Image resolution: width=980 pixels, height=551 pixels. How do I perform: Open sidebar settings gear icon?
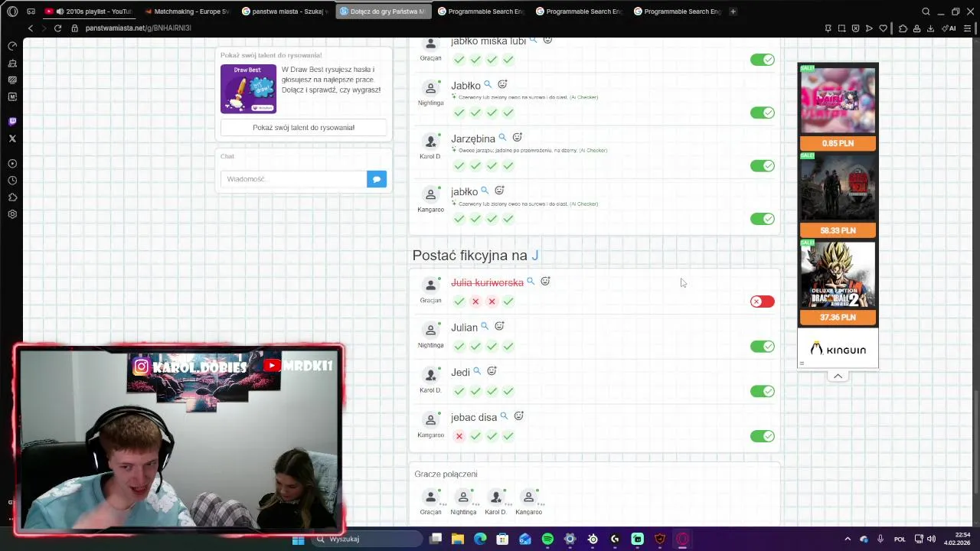pos(12,214)
